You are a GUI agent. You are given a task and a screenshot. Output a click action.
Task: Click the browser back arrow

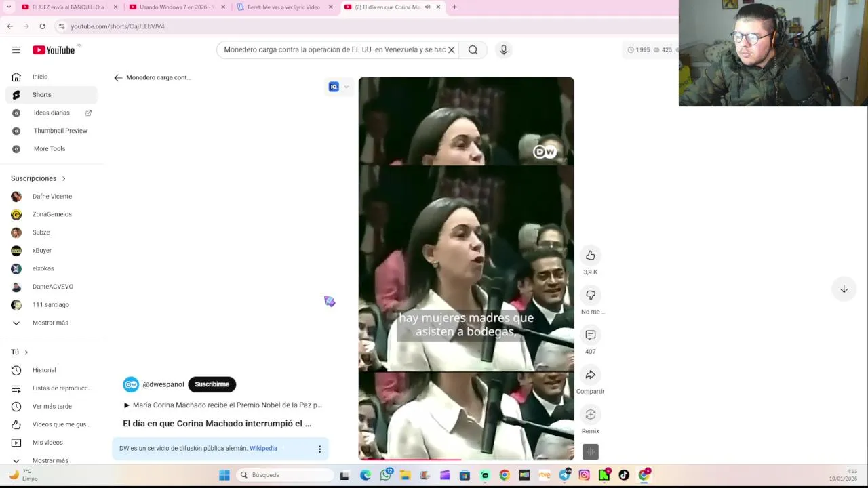9,26
